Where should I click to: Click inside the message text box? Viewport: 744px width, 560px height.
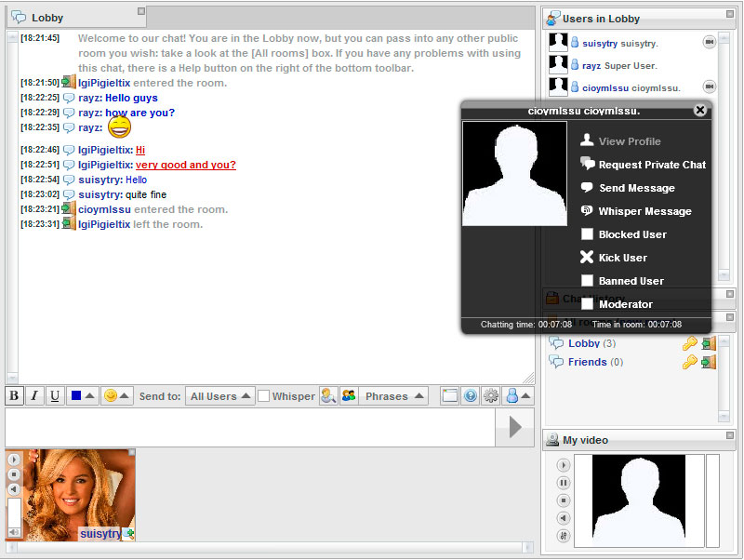coord(249,427)
